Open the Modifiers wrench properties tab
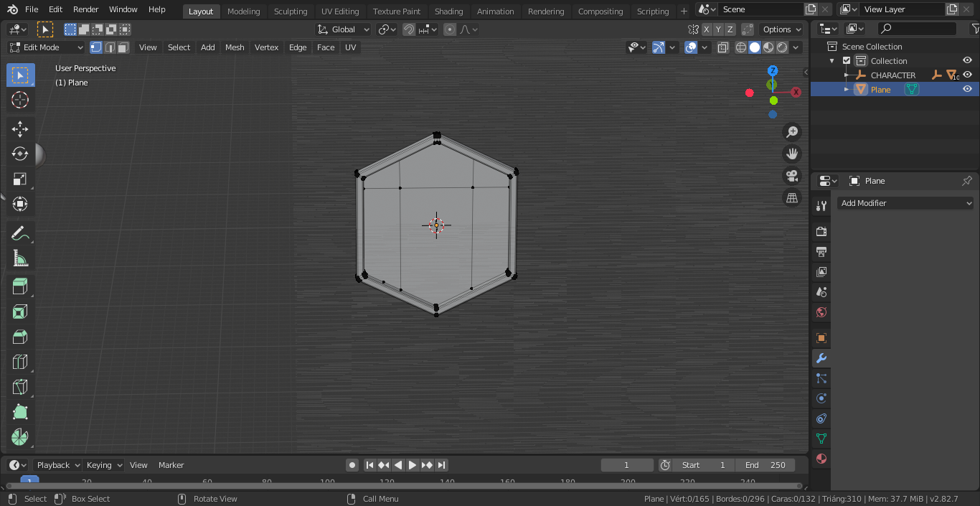Screen dimensions: 980x506 821,358
